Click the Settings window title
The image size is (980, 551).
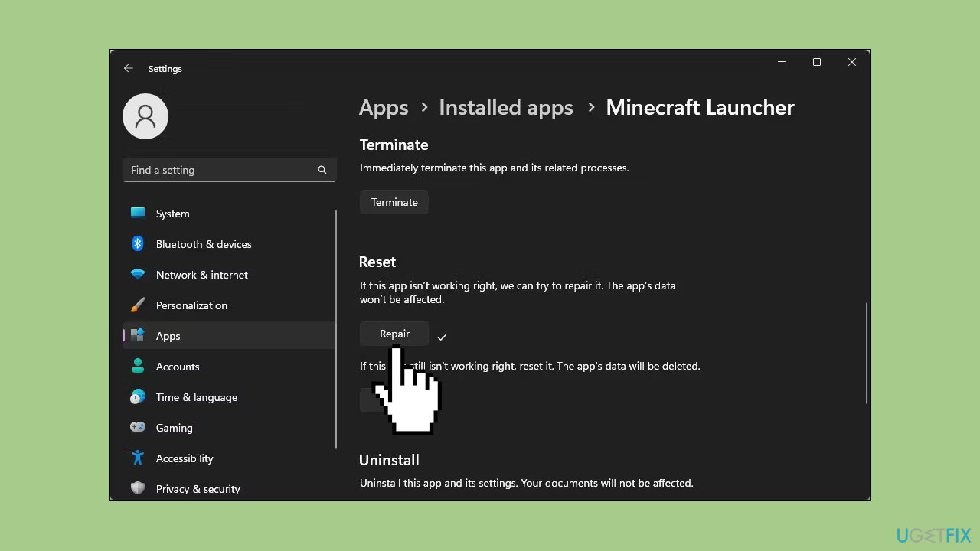coord(165,69)
